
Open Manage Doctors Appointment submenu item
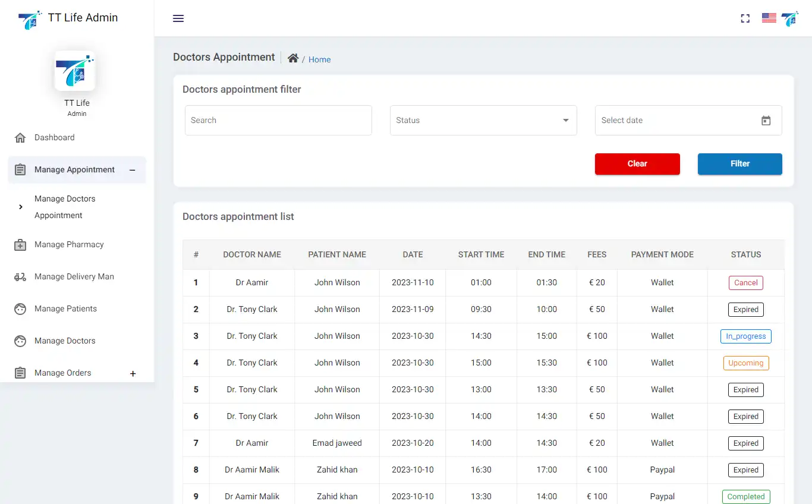click(65, 207)
